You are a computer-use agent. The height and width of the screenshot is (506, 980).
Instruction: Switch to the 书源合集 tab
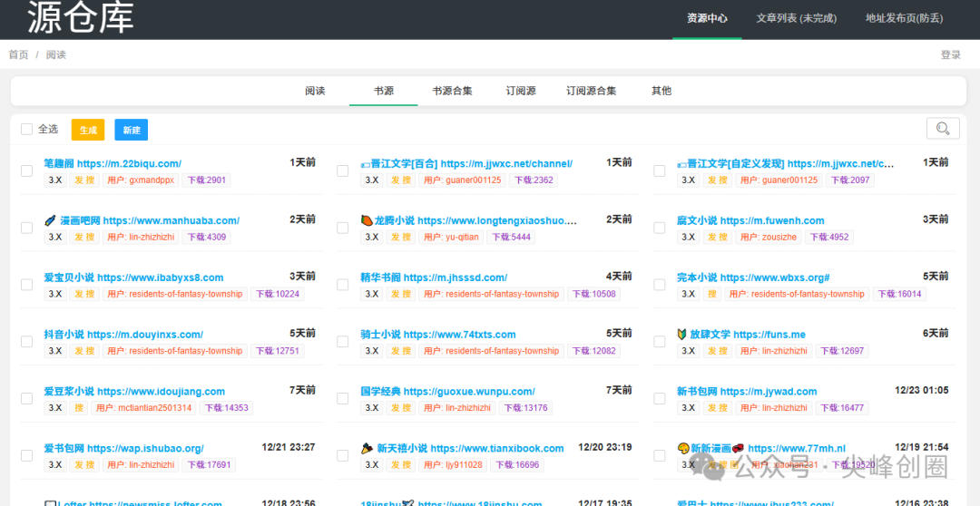click(x=452, y=92)
